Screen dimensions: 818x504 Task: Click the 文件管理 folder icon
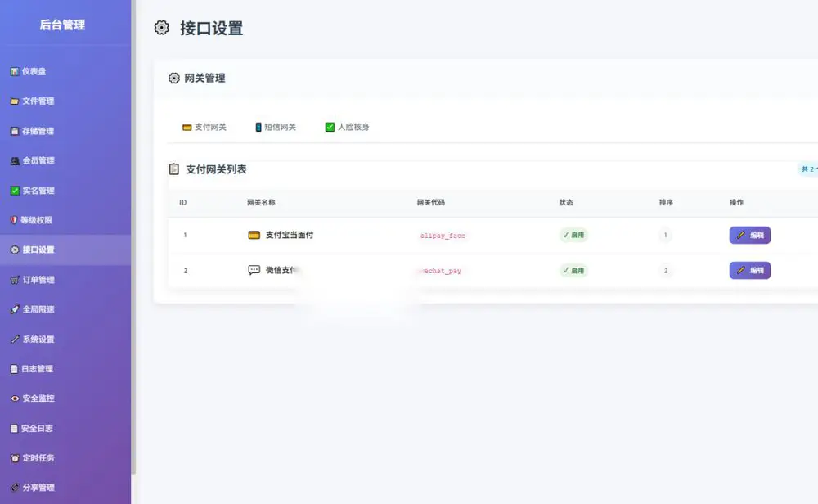pos(15,101)
